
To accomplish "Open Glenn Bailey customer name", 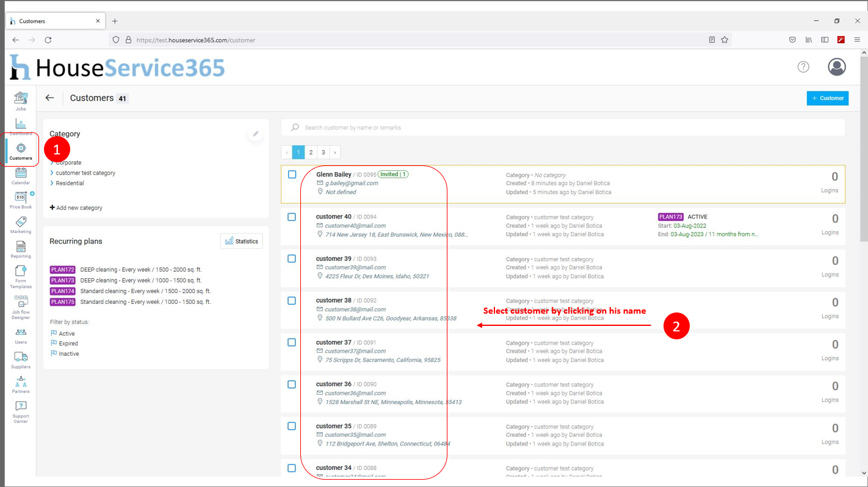I will click(x=334, y=175).
